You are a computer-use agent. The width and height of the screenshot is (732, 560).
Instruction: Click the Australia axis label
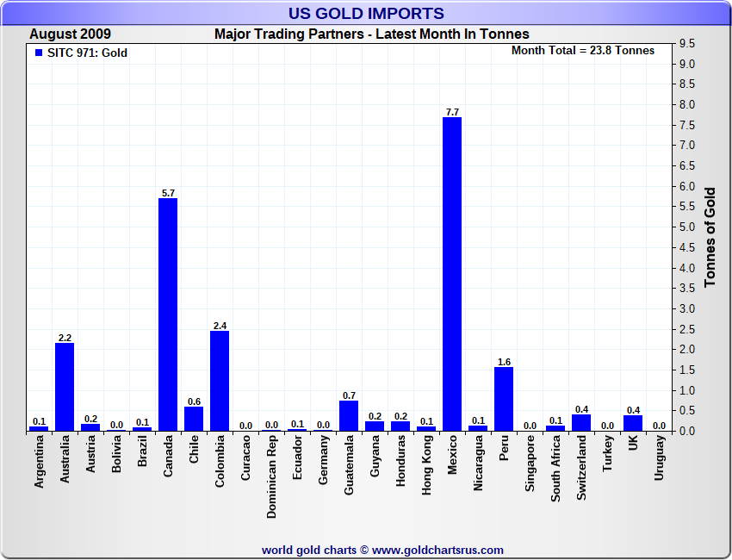click(x=65, y=458)
